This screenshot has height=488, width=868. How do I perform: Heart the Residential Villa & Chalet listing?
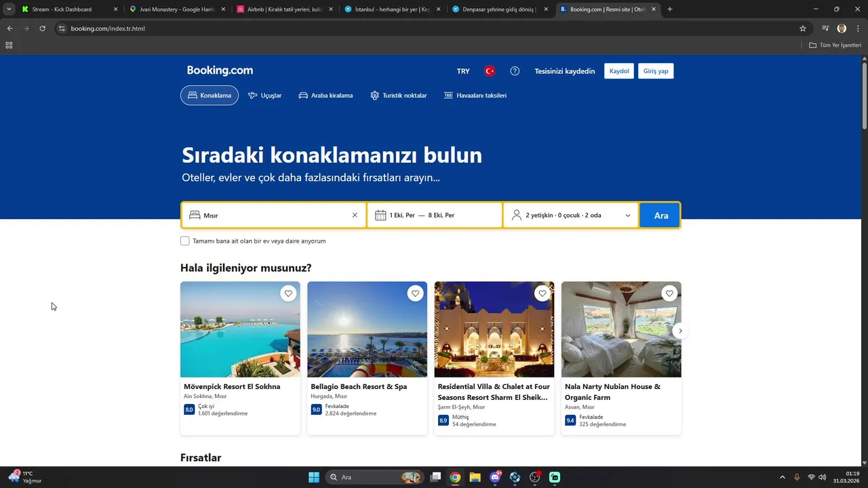(x=542, y=293)
